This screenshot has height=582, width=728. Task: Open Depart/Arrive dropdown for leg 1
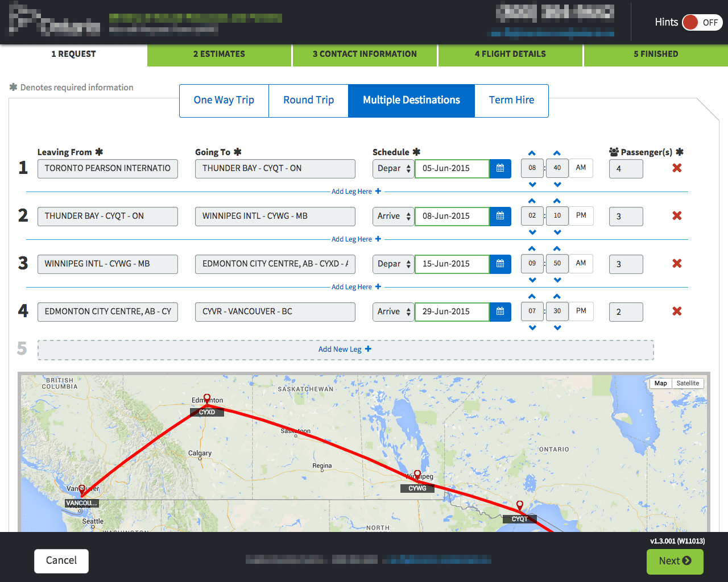tap(393, 169)
